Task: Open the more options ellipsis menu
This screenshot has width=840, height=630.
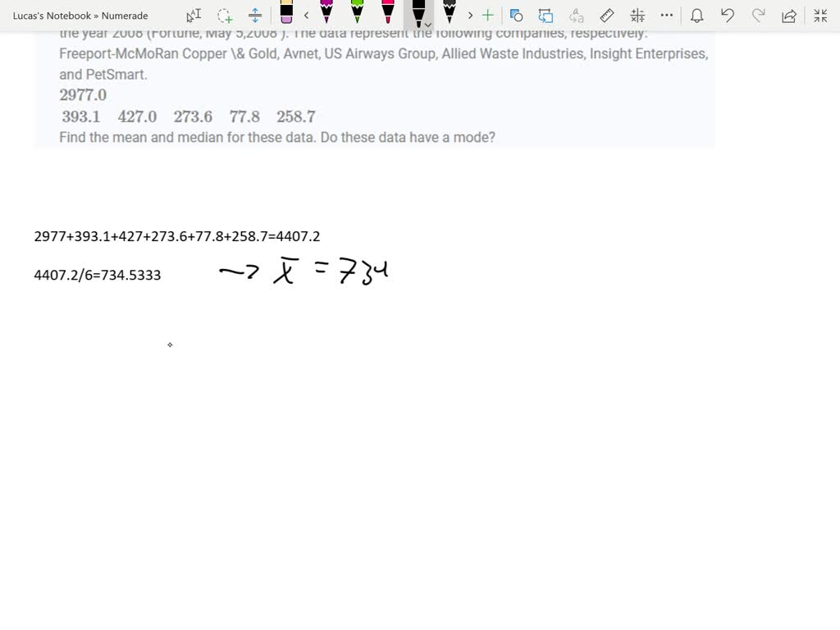Action: 666,15
